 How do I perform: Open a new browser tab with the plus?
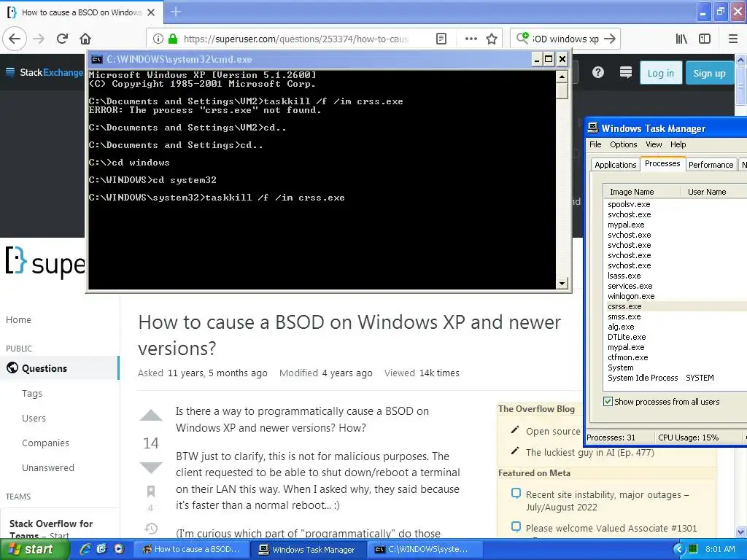pyautogui.click(x=175, y=12)
